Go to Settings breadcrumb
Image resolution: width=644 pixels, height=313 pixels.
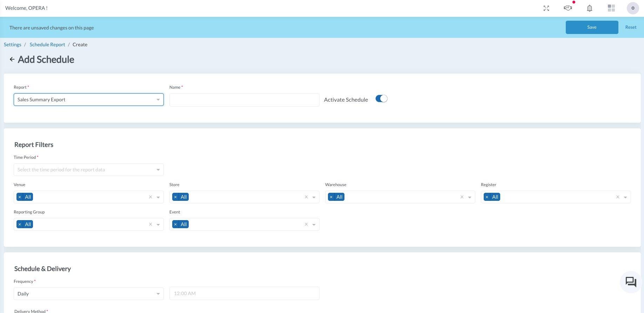[x=13, y=45]
